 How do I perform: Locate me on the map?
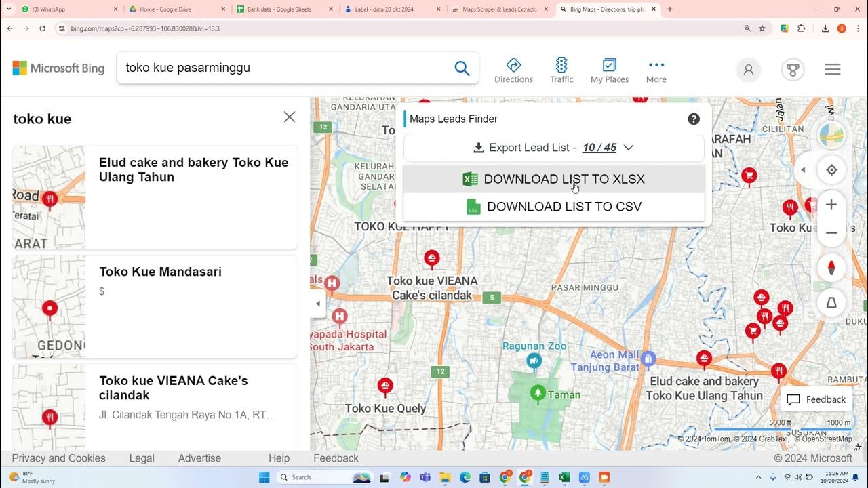click(831, 170)
